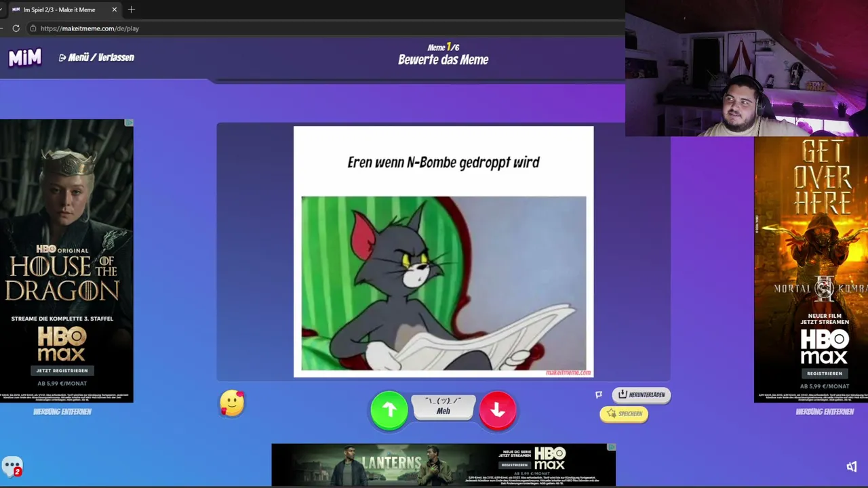The image size is (868, 488).
Task: Save the meme with Speichern
Action: [x=624, y=413]
